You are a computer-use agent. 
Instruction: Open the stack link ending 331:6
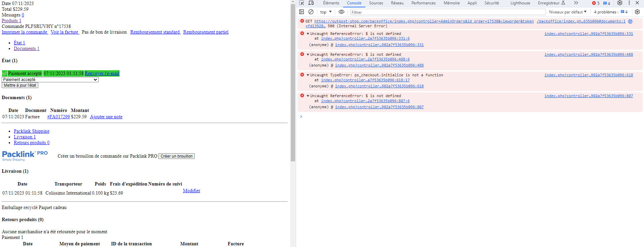[365, 38]
